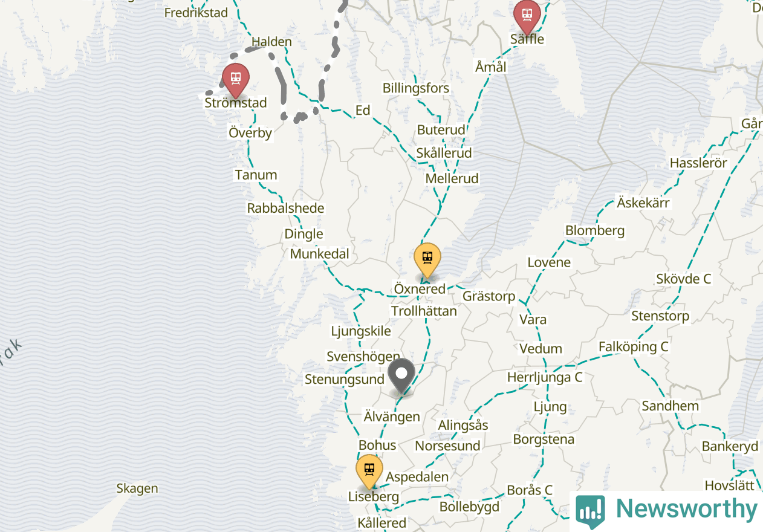Select the yellow train marker at Liseberg
Screen dimensions: 763x532
coord(369,470)
